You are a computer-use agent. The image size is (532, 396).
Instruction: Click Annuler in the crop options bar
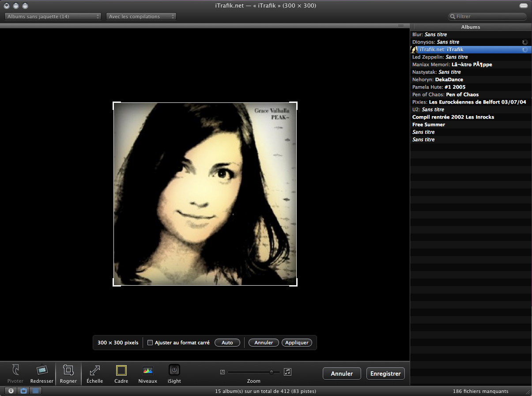coord(264,343)
